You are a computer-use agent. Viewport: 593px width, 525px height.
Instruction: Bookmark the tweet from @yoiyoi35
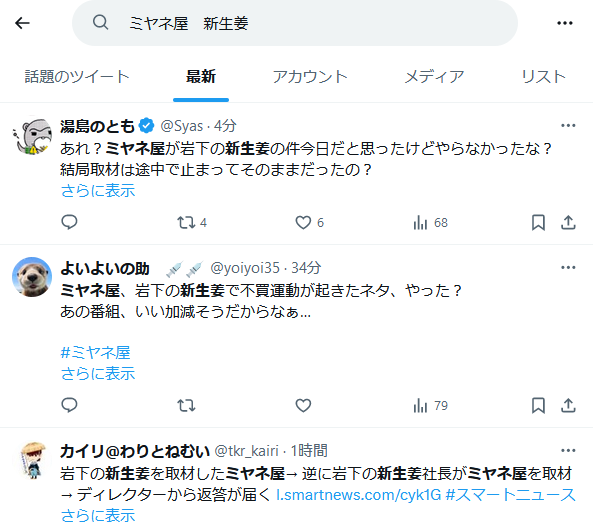(x=538, y=405)
